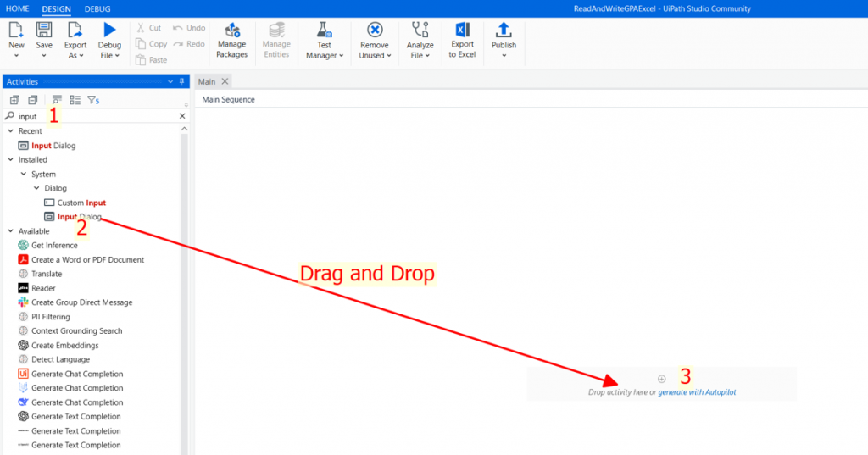This screenshot has height=455, width=868.
Task: Click the group-by list view icon
Action: tap(75, 100)
